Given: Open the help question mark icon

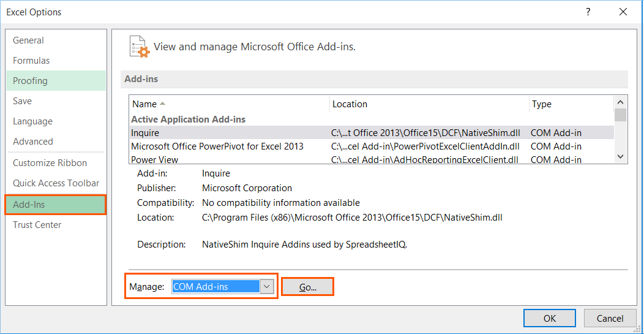Looking at the screenshot, I should [x=588, y=12].
